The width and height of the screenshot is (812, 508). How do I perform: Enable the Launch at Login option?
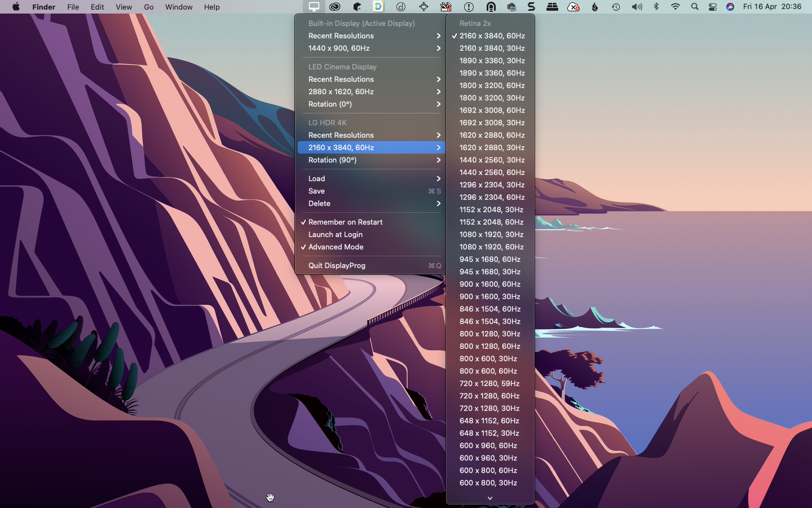(x=336, y=234)
